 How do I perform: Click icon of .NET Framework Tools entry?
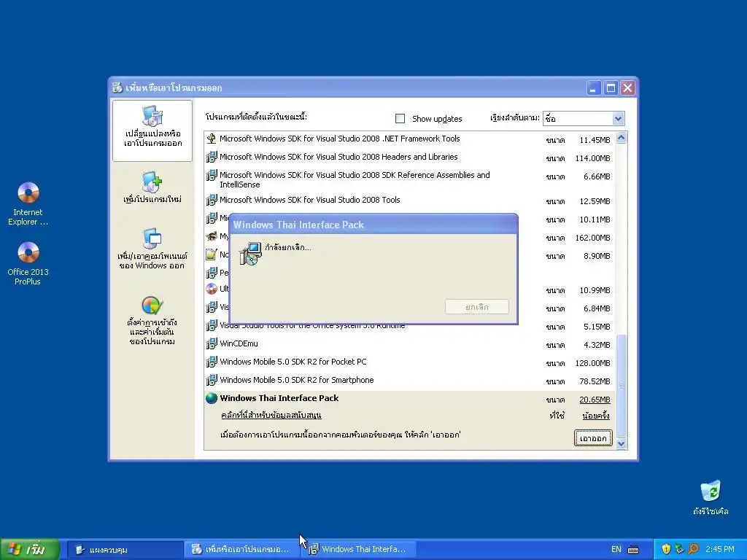pyautogui.click(x=212, y=139)
